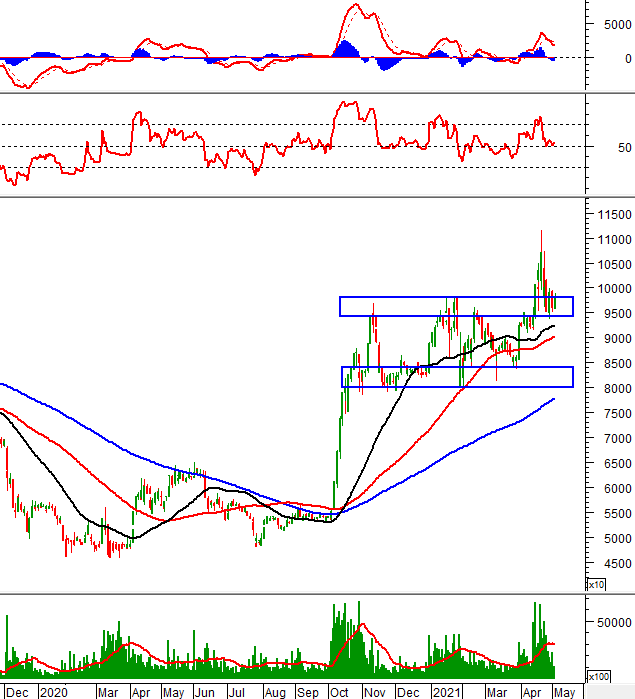Select the 8000 price level label

pos(618,389)
